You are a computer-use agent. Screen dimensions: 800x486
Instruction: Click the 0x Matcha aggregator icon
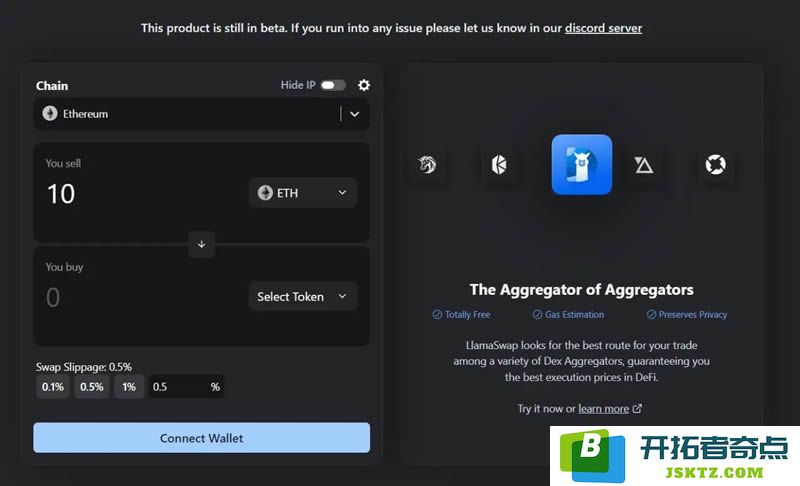coord(715,164)
